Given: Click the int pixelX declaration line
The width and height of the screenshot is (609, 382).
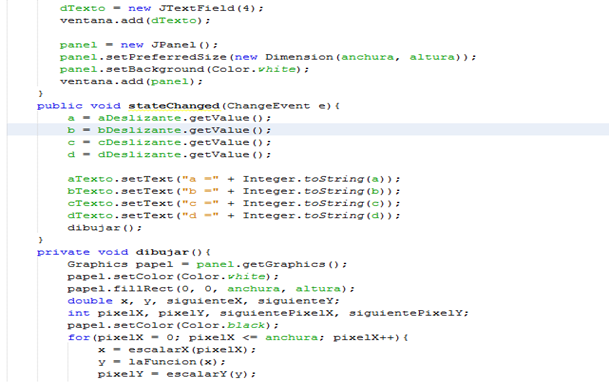Looking at the screenshot, I should pos(268,313).
